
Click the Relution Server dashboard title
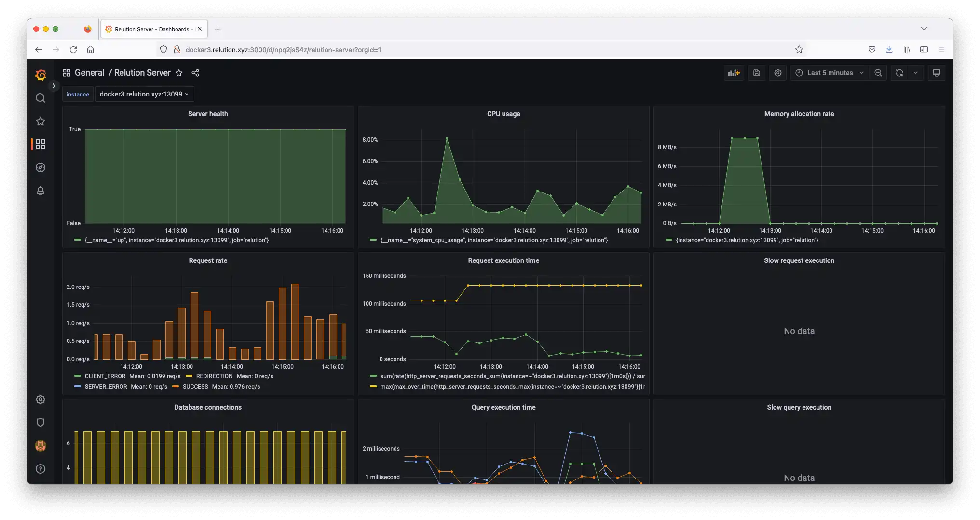tap(142, 73)
